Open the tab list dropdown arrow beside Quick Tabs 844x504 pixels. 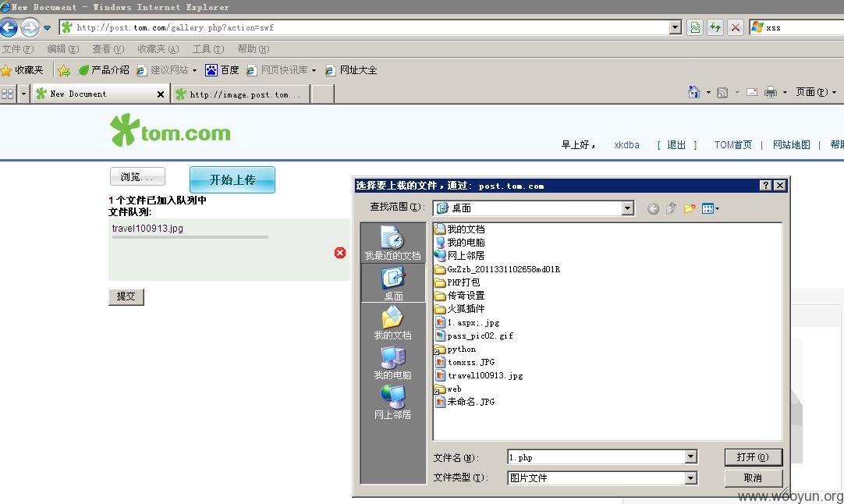[23, 94]
